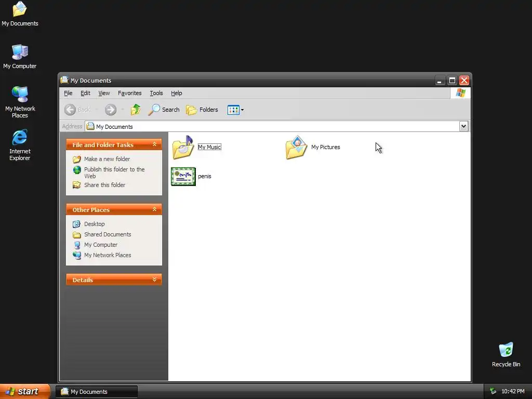
Task: Go to Desktop in Other Places
Action: pos(95,224)
